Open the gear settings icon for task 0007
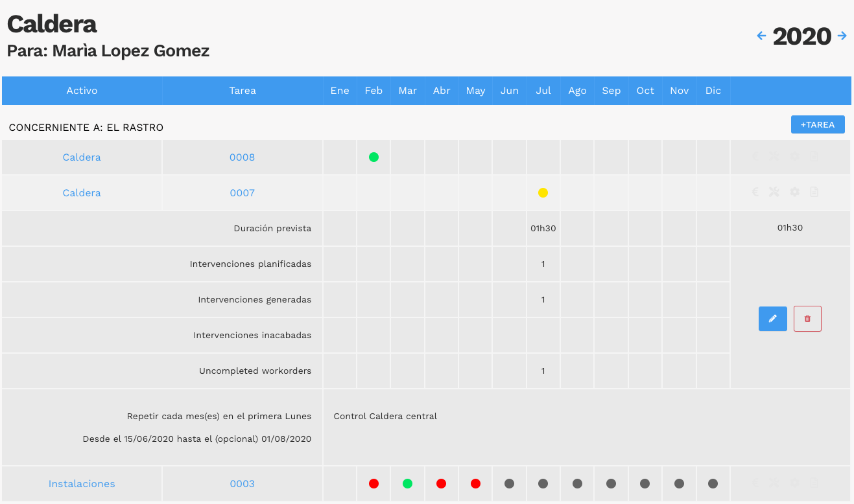The height and width of the screenshot is (504, 854). (794, 192)
